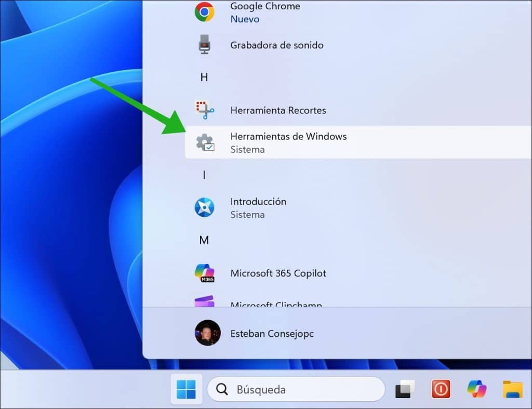Select Grabadora de sonido entry text
The width and height of the screenshot is (532, 409).
coord(277,45)
